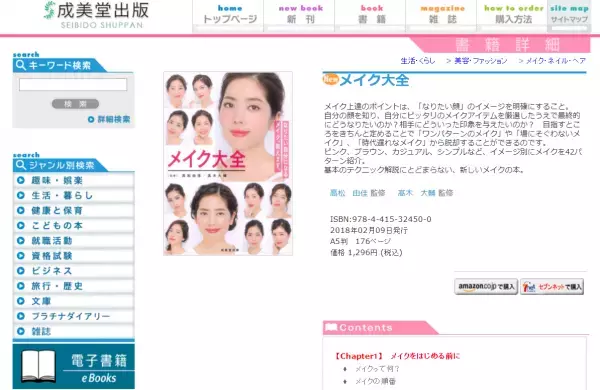Click arrow icon next to sidebar 雑誌
This screenshot has height=390, width=600.
tap(21, 331)
